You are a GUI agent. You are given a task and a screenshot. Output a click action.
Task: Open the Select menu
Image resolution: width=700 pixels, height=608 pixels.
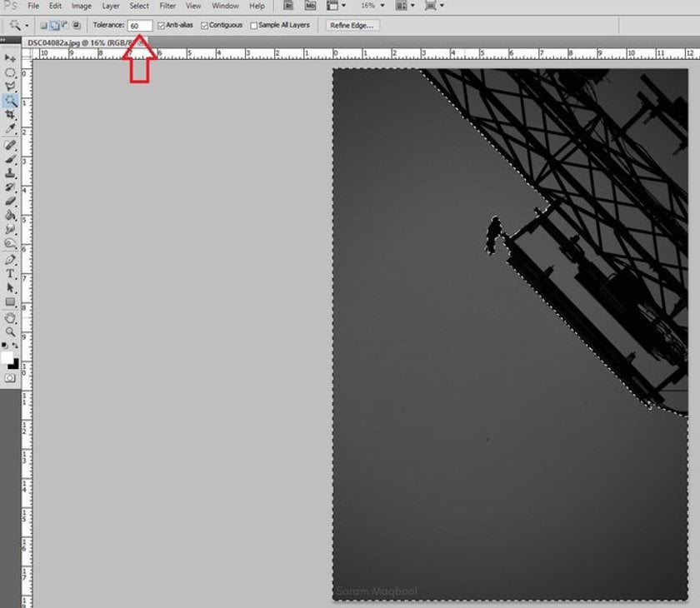[x=139, y=6]
